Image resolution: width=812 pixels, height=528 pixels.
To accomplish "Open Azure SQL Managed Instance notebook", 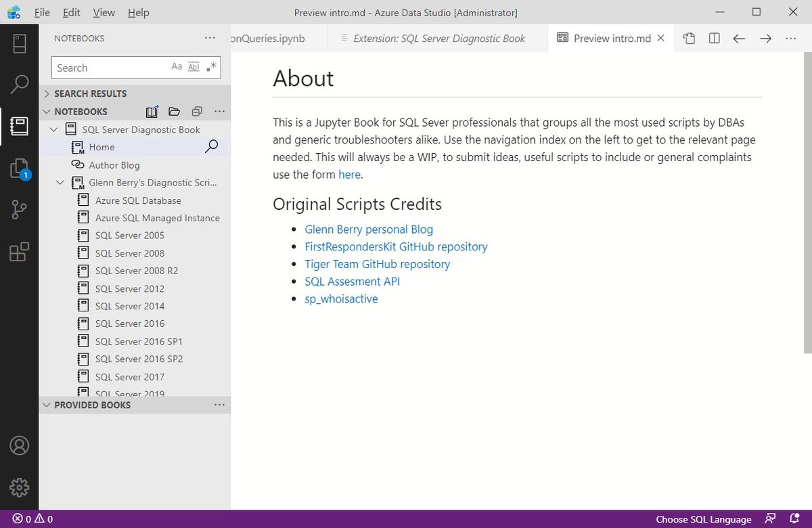I will [158, 218].
